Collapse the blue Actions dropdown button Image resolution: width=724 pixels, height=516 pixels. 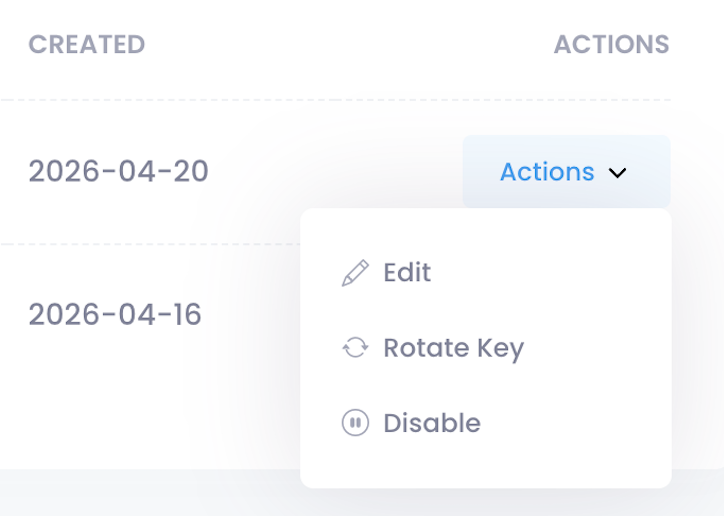point(566,172)
